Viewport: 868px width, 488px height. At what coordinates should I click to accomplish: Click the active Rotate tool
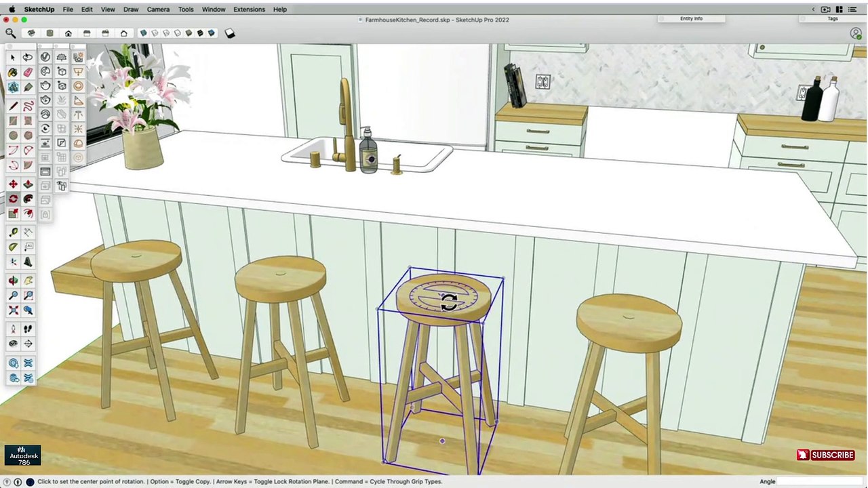[x=13, y=199]
